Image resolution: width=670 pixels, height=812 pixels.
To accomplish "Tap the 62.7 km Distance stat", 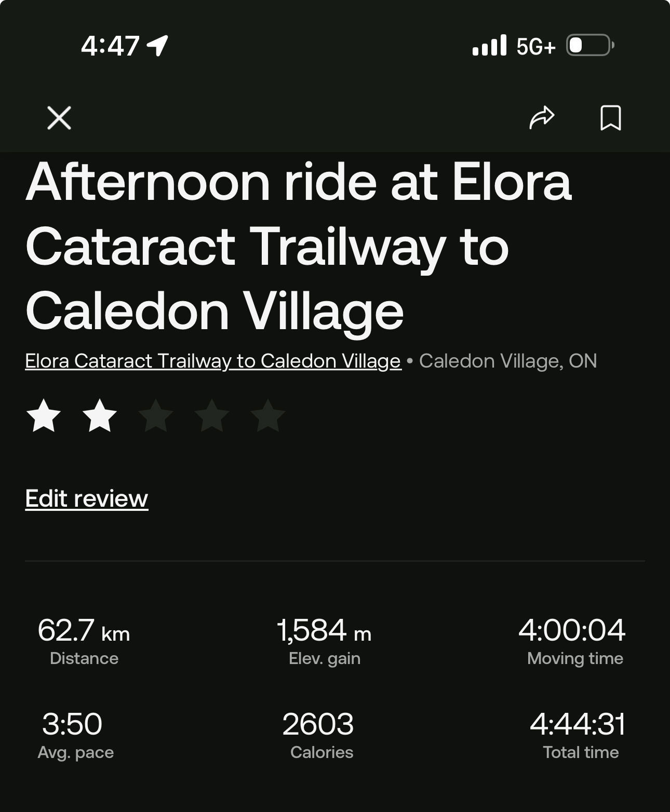I will pos(84,641).
